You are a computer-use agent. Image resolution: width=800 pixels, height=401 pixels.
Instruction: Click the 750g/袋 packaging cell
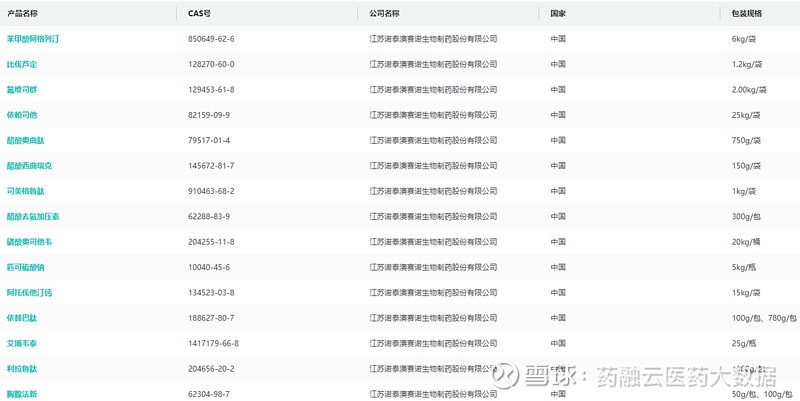click(746, 140)
